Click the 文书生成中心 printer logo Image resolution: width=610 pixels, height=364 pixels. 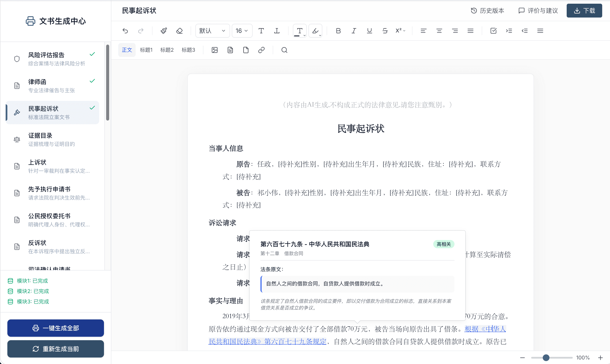(31, 21)
